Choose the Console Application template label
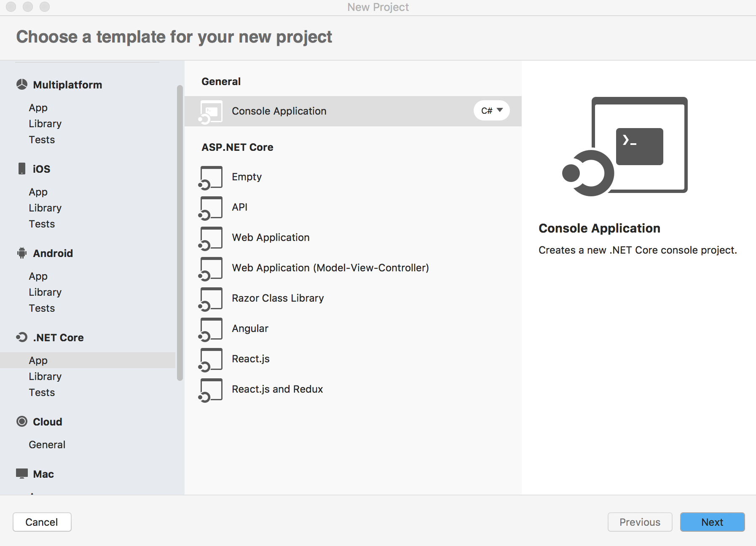Screen dimensions: 756x546 pyautogui.click(x=279, y=111)
